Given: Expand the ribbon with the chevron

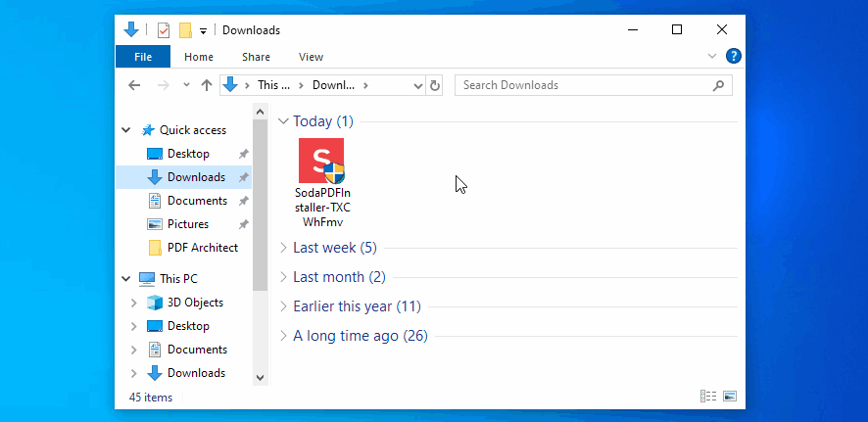Looking at the screenshot, I should tap(712, 56).
